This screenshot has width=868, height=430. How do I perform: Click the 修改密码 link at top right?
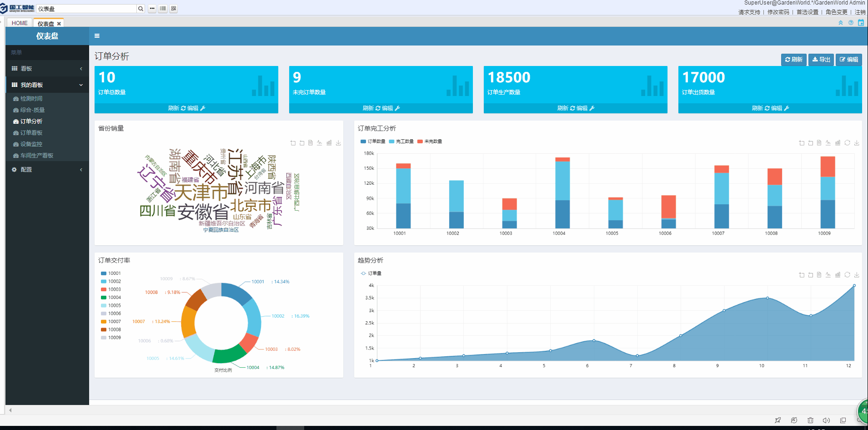coord(778,12)
